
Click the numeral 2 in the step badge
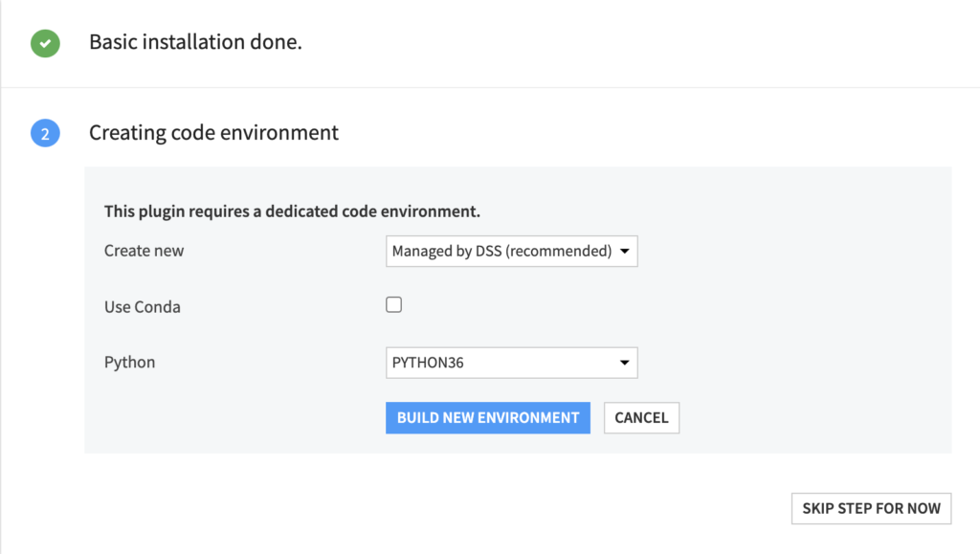(x=45, y=134)
